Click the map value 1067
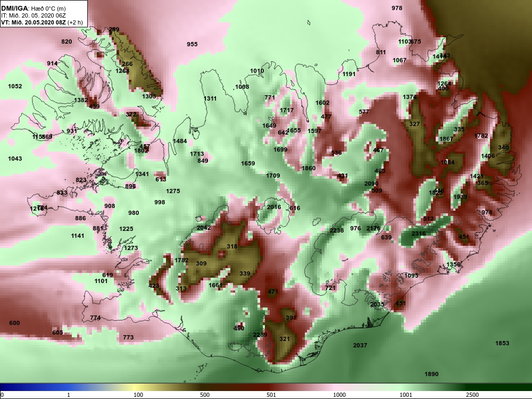 click(x=400, y=60)
